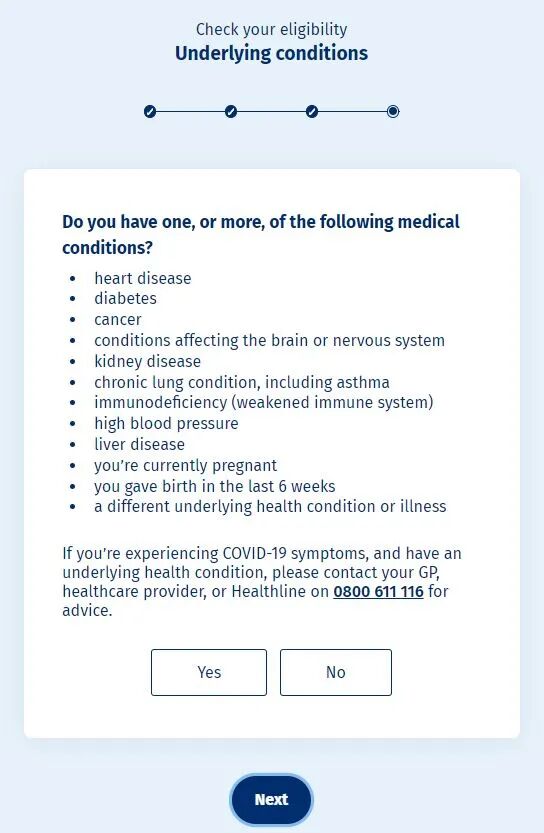The width and height of the screenshot is (544, 833).
Task: Click the first completed step checkmark
Action: pos(150,112)
